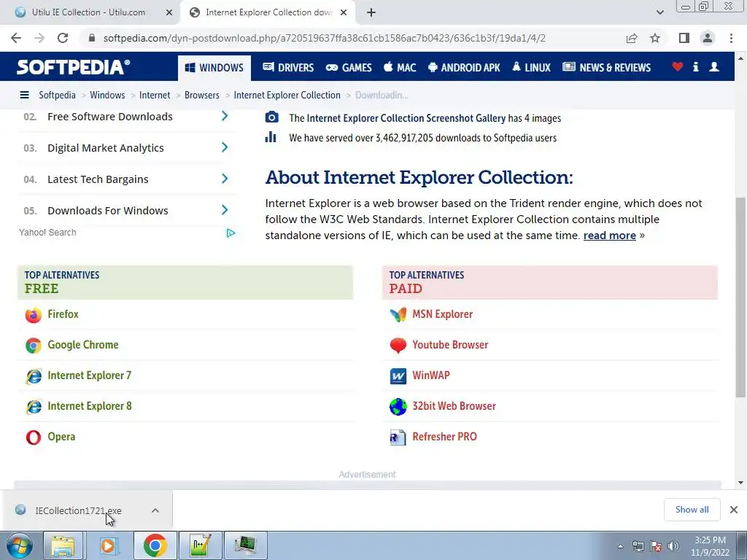Go to Internet Explorer Collection breadcrumb
This screenshot has width=747, height=560.
pos(287,96)
